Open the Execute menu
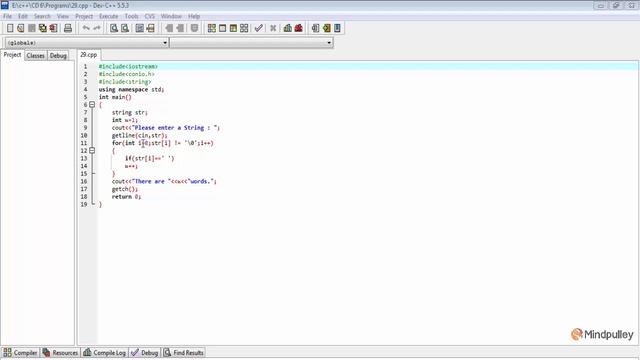640x360 pixels. click(x=109, y=16)
